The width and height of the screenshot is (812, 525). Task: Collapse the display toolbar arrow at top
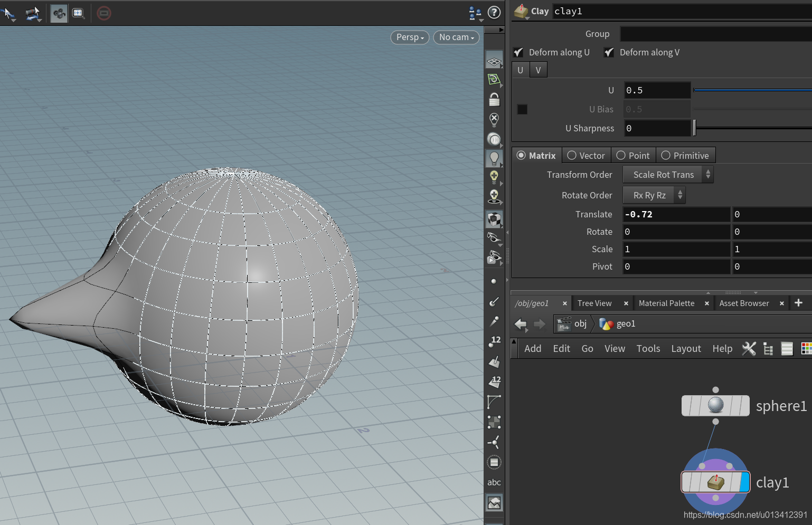(501, 30)
